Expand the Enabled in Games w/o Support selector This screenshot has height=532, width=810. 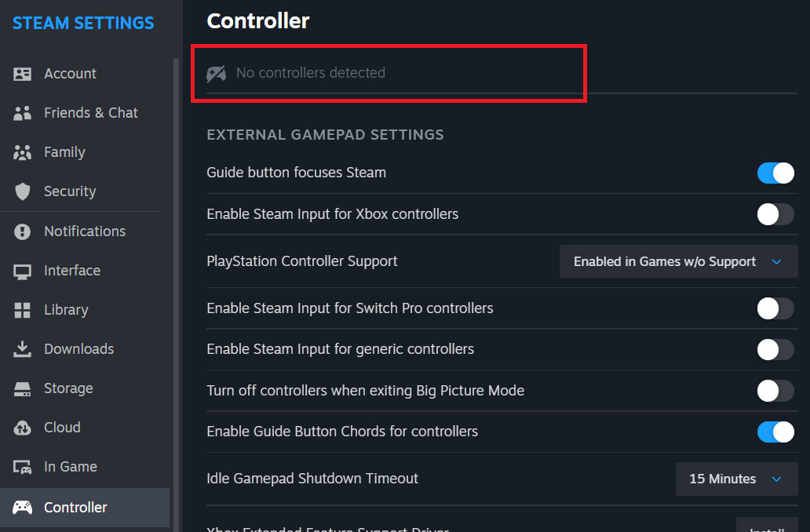(678, 261)
